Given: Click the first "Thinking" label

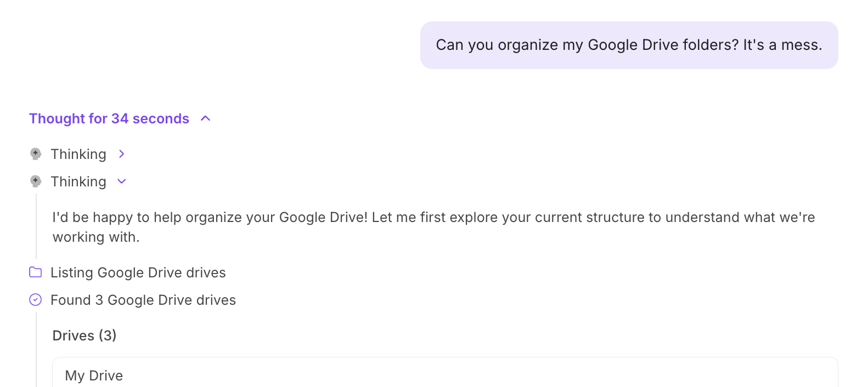Looking at the screenshot, I should 78,154.
